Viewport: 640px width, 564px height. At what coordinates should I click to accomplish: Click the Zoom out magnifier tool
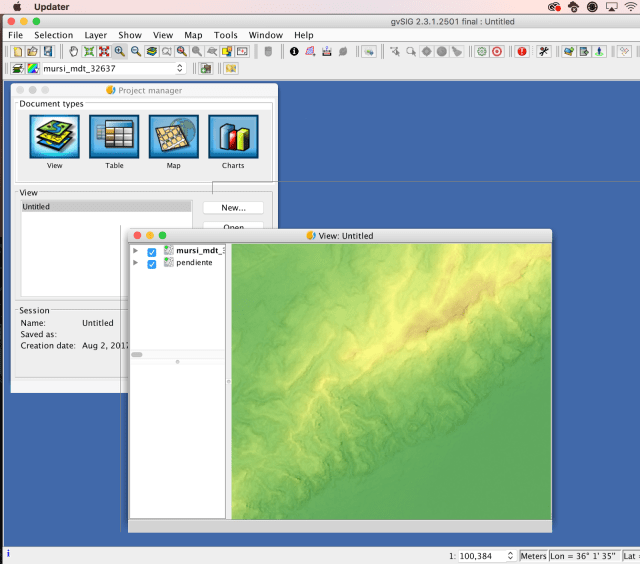pos(135,51)
